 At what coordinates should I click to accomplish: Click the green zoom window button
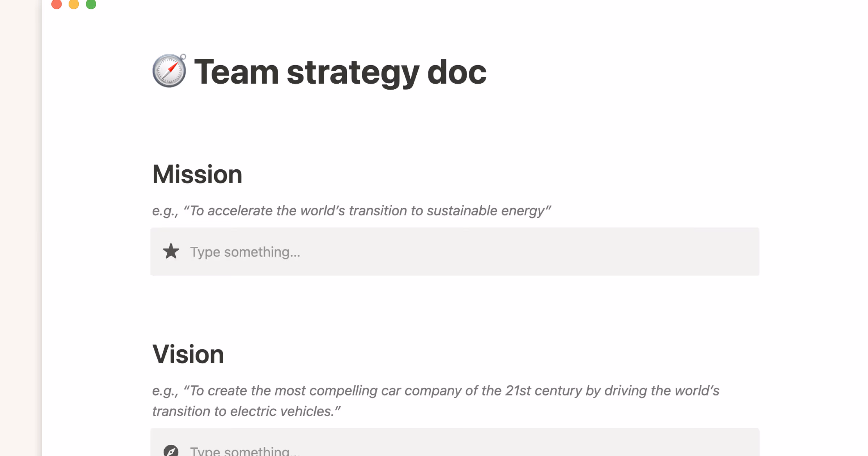click(x=90, y=4)
